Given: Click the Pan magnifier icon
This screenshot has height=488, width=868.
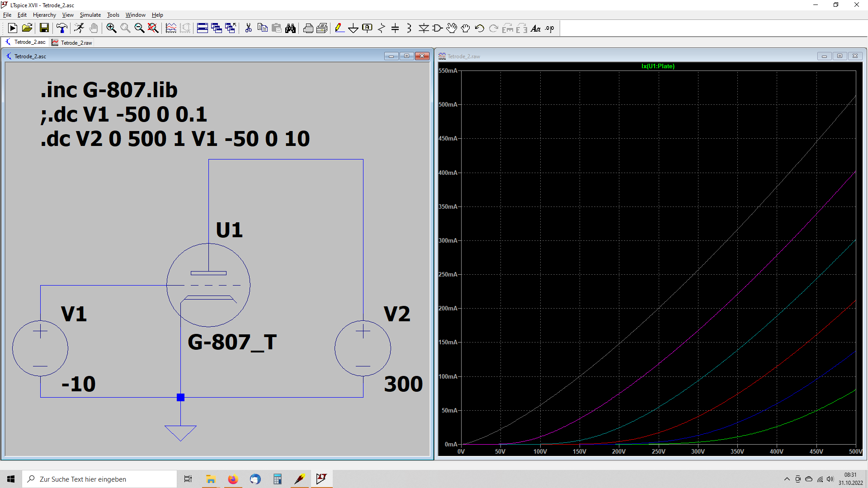Looking at the screenshot, I should pyautogui.click(x=125, y=28).
